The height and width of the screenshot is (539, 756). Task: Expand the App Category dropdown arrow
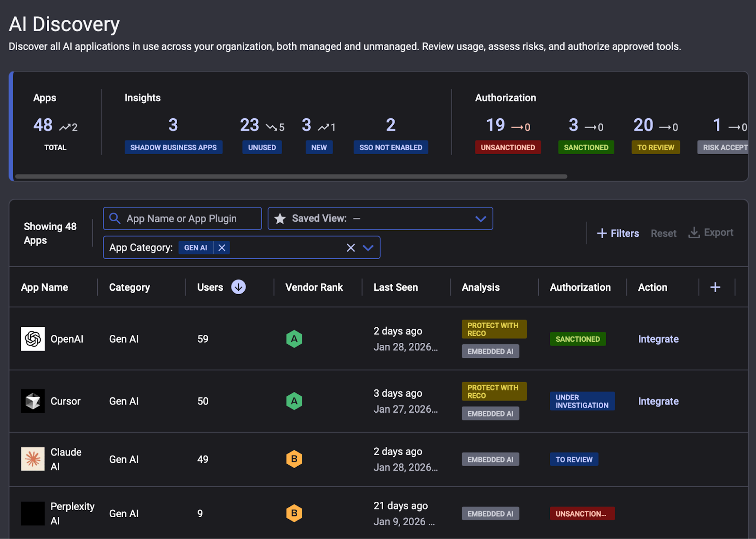[x=368, y=248]
